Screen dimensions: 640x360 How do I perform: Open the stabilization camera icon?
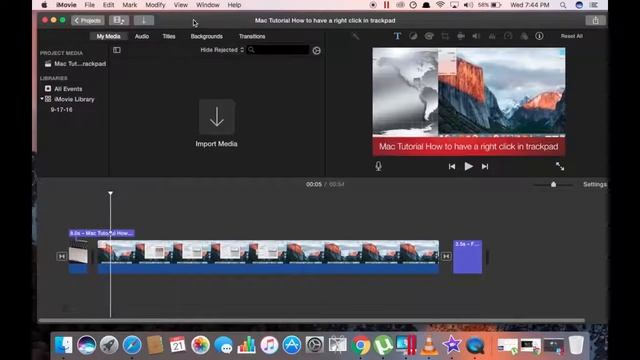point(460,36)
